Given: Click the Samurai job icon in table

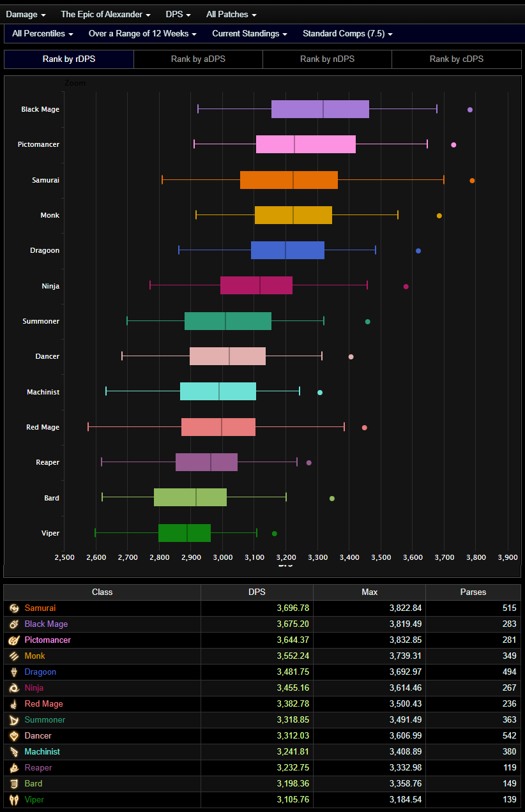Looking at the screenshot, I should (14, 608).
